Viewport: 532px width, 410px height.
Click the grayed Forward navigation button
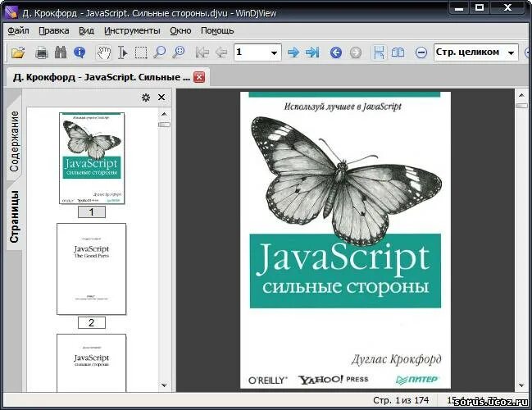355,52
